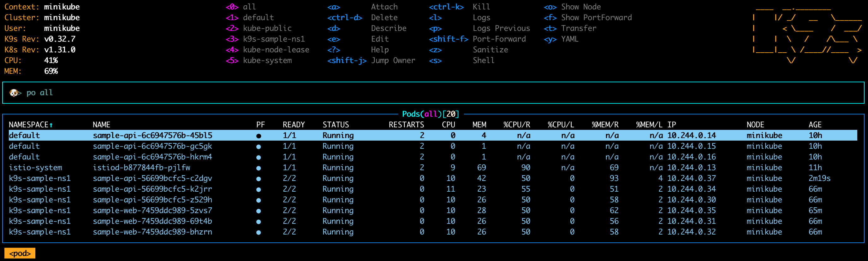Click the 2m19s age value

pyautogui.click(x=819, y=179)
